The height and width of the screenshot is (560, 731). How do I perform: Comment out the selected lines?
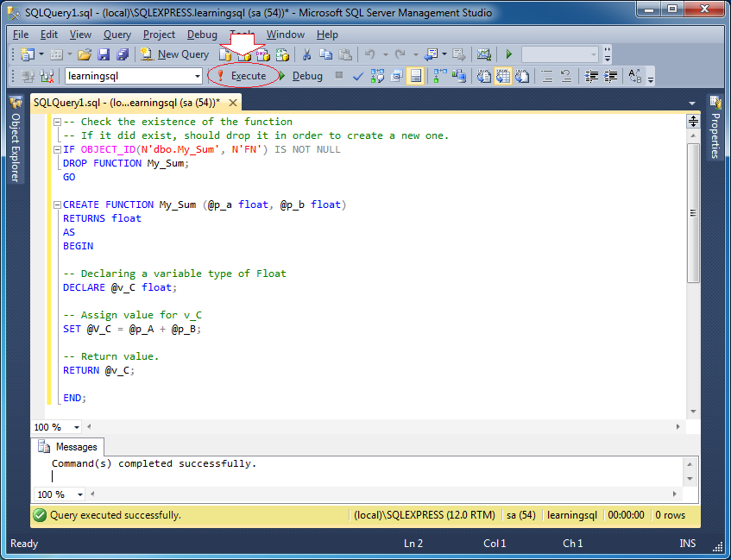click(547, 76)
